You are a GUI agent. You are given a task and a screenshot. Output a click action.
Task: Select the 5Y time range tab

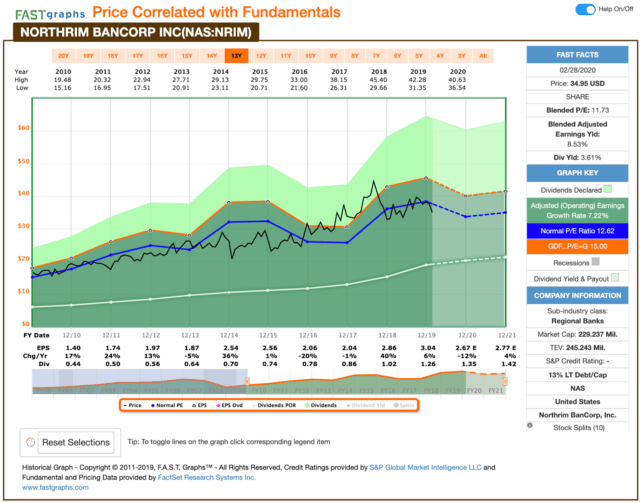[419, 56]
